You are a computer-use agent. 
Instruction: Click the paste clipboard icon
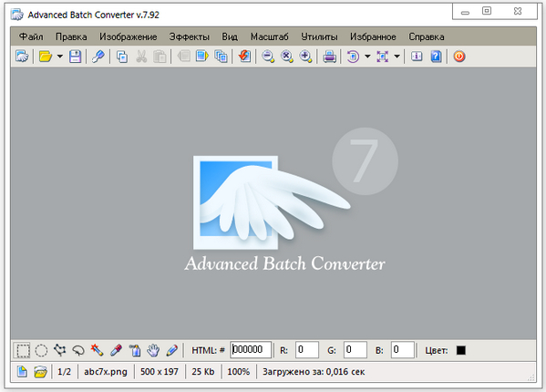[x=160, y=56]
